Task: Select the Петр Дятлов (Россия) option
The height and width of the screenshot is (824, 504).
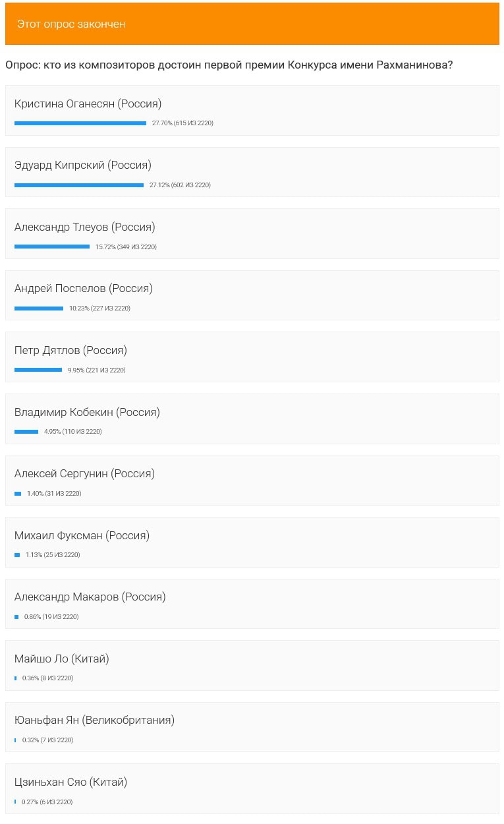Action: click(x=252, y=357)
